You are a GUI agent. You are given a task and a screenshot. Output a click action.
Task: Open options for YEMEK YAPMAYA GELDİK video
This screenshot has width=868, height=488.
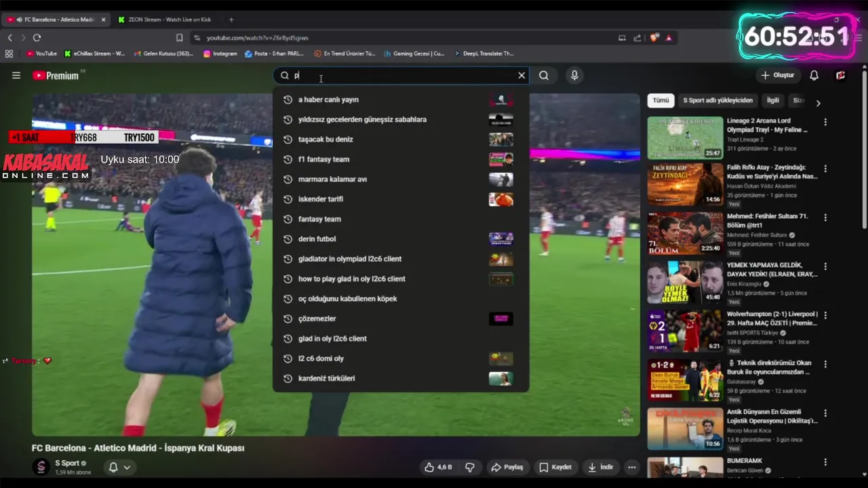point(825,266)
